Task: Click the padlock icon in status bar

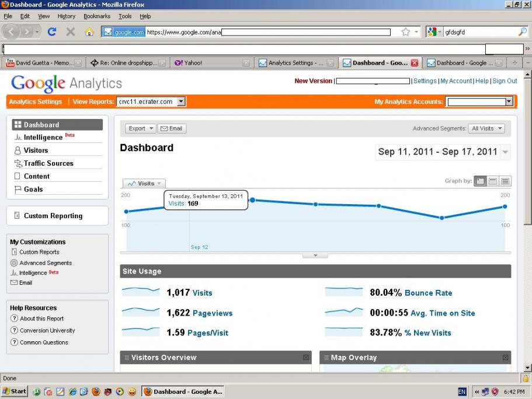Action: tap(526, 378)
